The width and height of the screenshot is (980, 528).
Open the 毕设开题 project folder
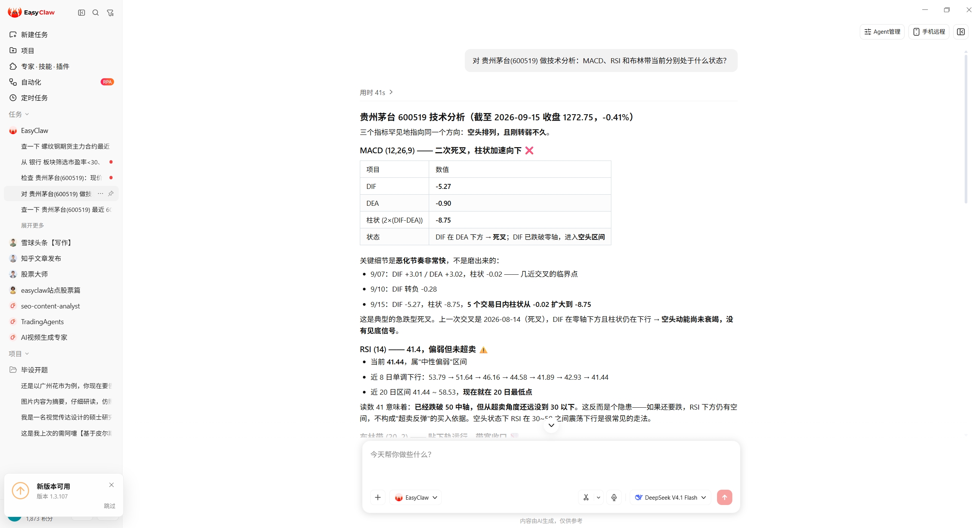click(61, 370)
